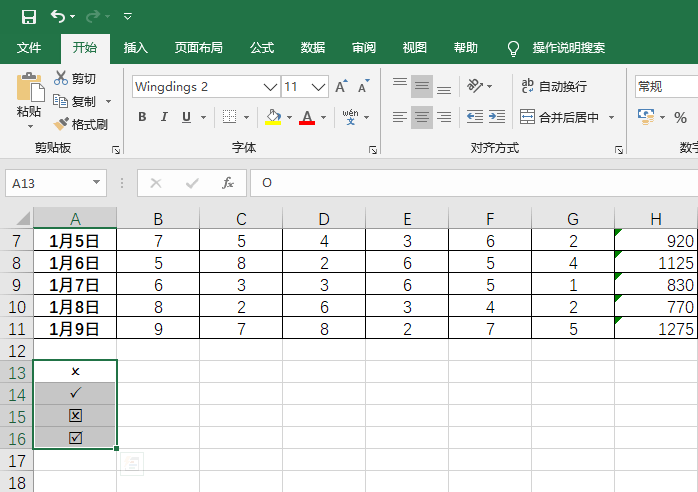Click the wén phonetic guide icon

(x=351, y=117)
